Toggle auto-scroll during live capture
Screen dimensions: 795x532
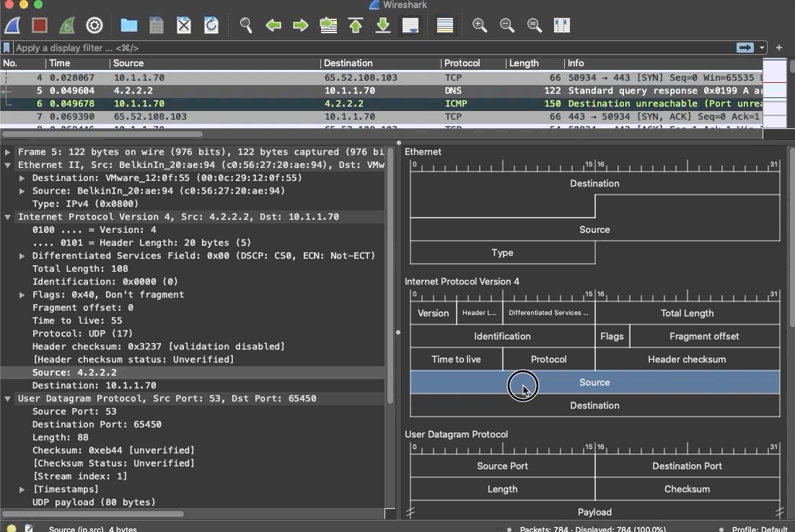coord(410,25)
